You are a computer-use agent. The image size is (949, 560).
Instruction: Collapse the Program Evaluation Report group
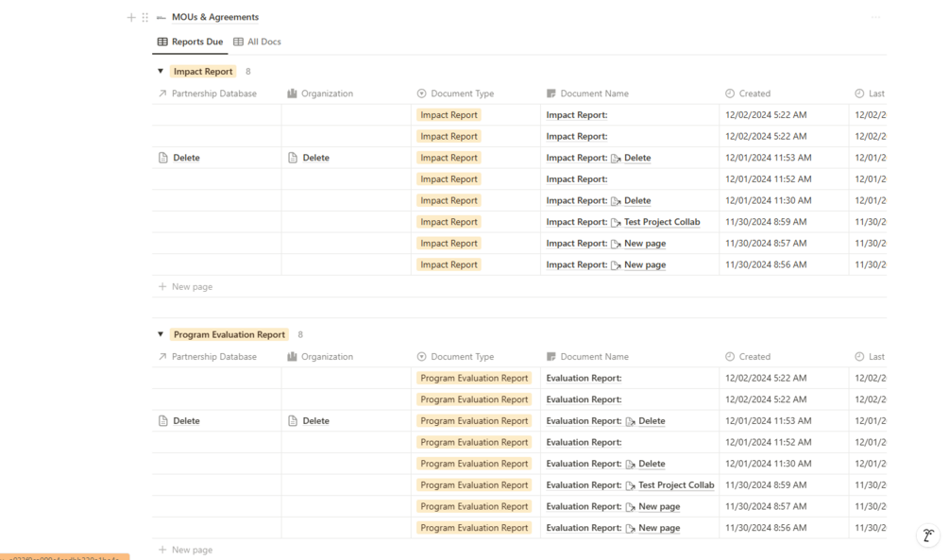click(161, 334)
